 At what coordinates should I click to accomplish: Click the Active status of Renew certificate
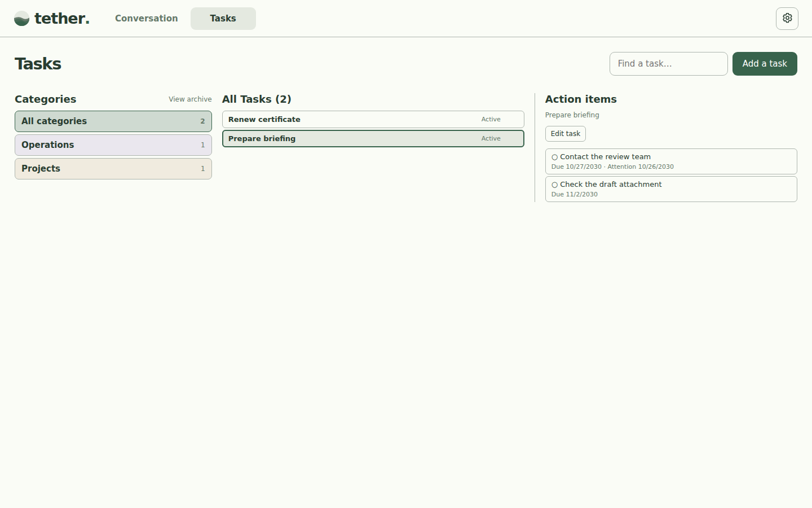click(x=491, y=120)
